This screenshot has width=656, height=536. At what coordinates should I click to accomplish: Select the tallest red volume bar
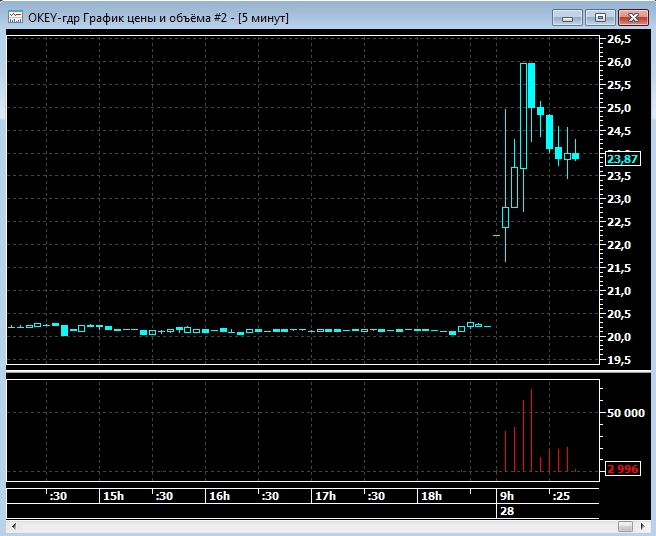[x=531, y=430]
